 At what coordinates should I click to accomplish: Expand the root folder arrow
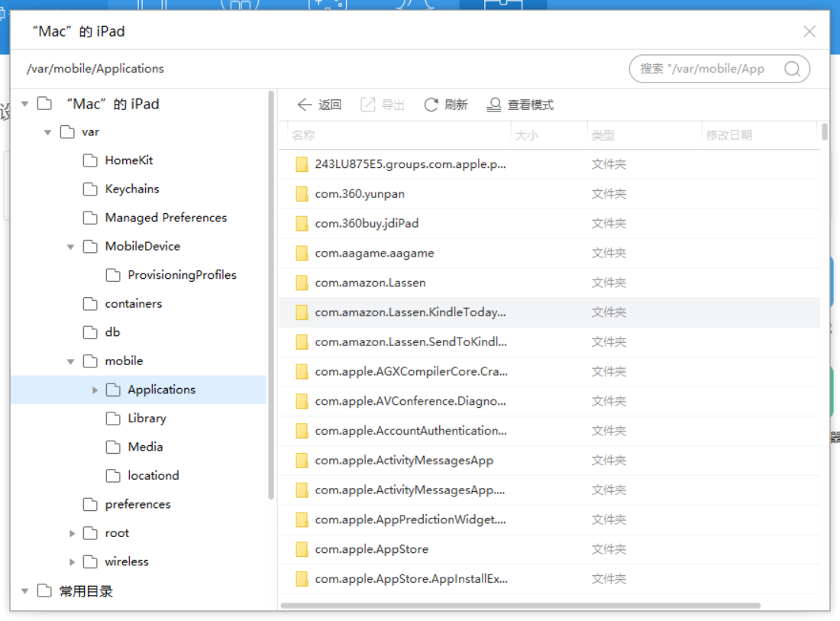click(73, 533)
